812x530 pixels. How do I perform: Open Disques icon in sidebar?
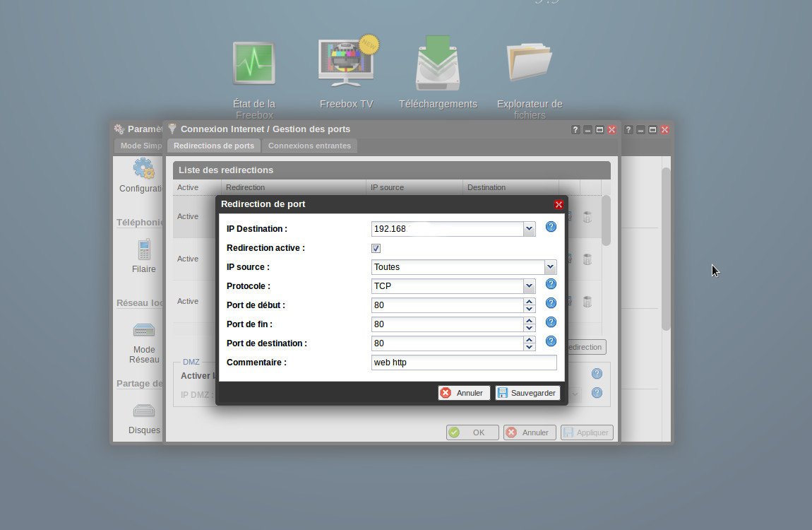click(144, 411)
